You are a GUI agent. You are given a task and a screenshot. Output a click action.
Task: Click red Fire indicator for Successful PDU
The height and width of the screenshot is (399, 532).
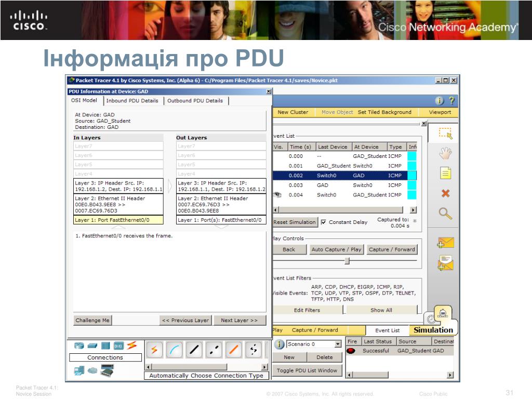click(351, 351)
